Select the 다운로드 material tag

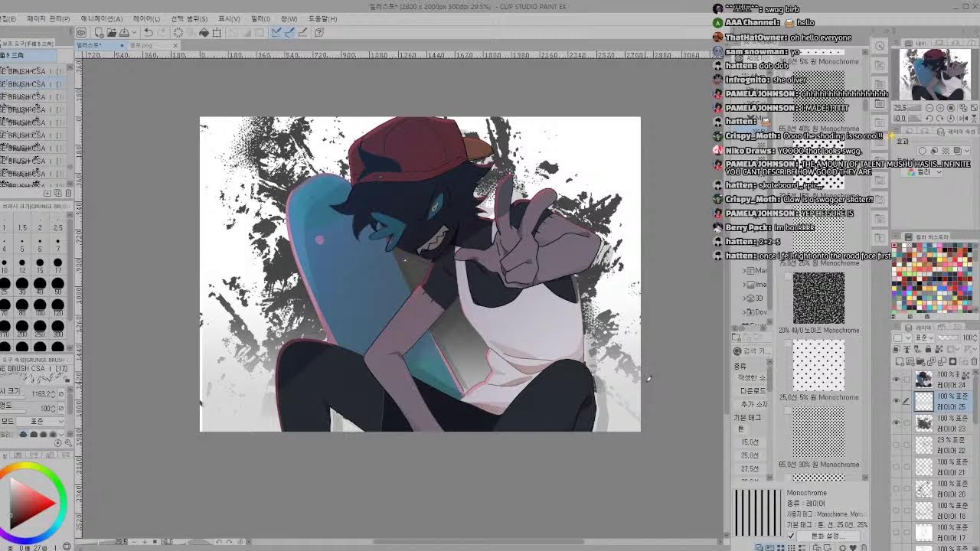coord(752,390)
